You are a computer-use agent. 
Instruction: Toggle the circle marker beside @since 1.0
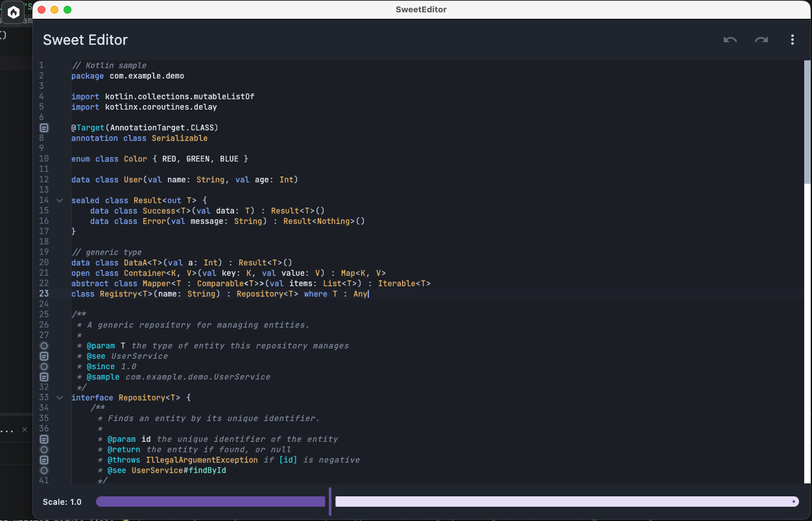tap(43, 367)
